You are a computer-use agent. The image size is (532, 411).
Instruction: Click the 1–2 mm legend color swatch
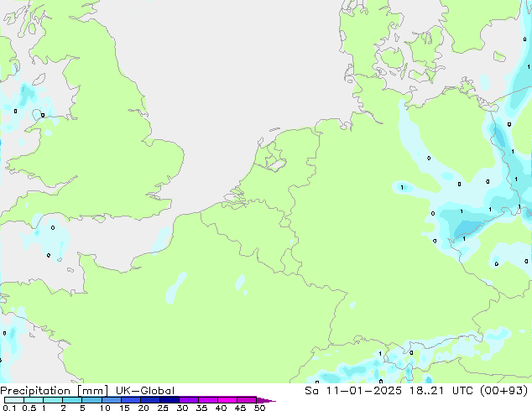[53, 400]
